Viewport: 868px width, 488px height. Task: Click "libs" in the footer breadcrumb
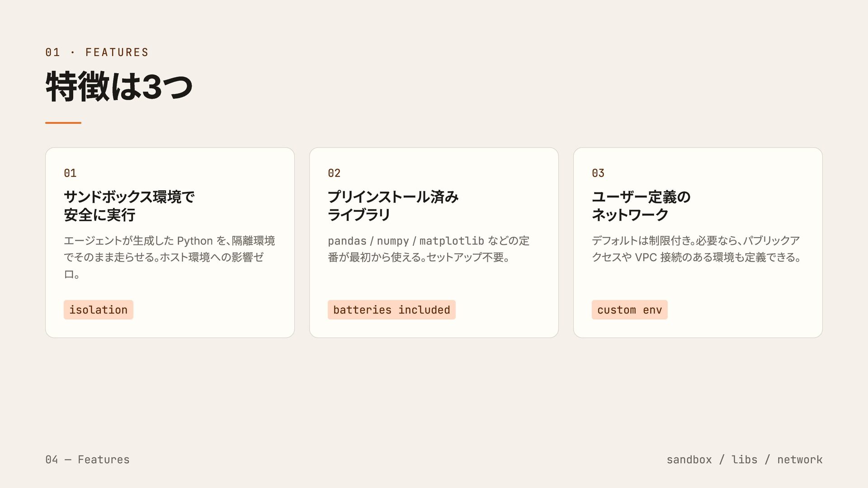click(744, 460)
